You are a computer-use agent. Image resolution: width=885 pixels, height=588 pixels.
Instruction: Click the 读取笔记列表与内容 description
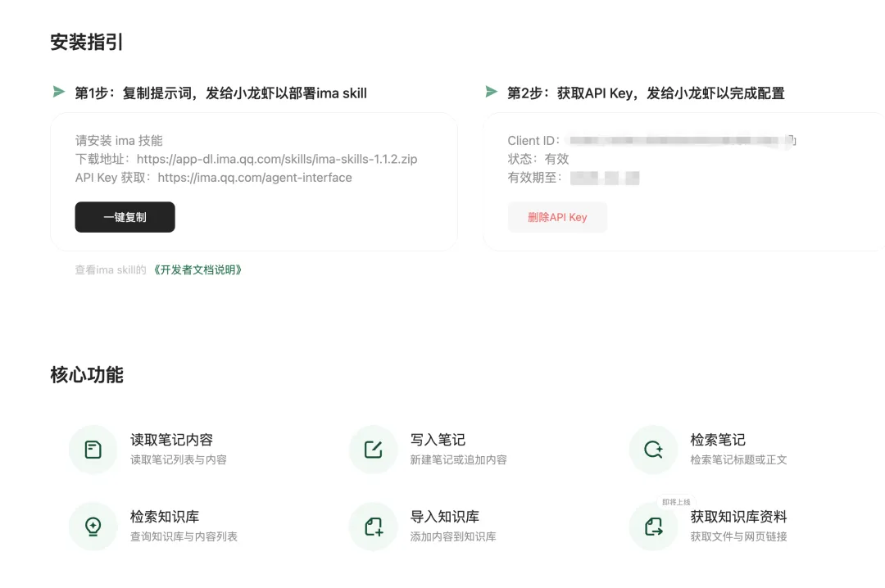click(179, 460)
